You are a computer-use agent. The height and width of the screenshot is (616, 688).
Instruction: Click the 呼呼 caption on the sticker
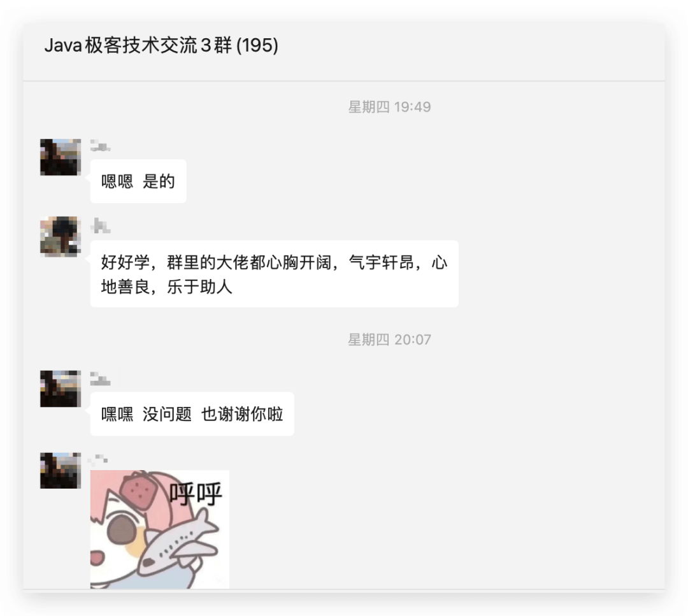tap(196, 493)
